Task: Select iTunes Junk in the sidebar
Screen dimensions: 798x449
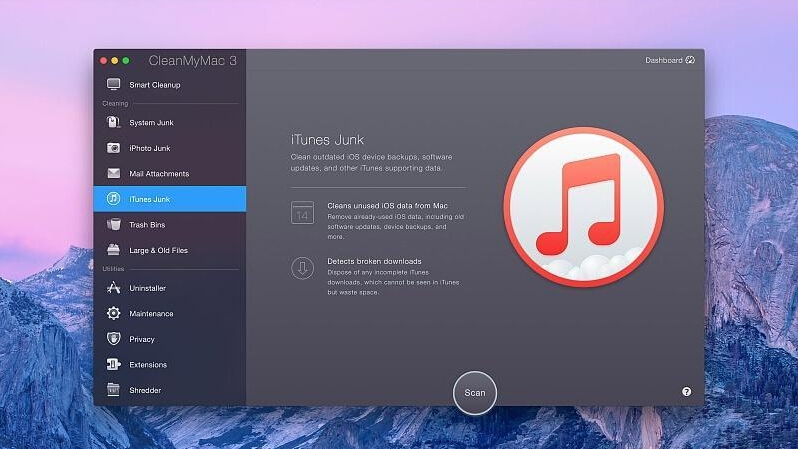Action: click(150, 199)
